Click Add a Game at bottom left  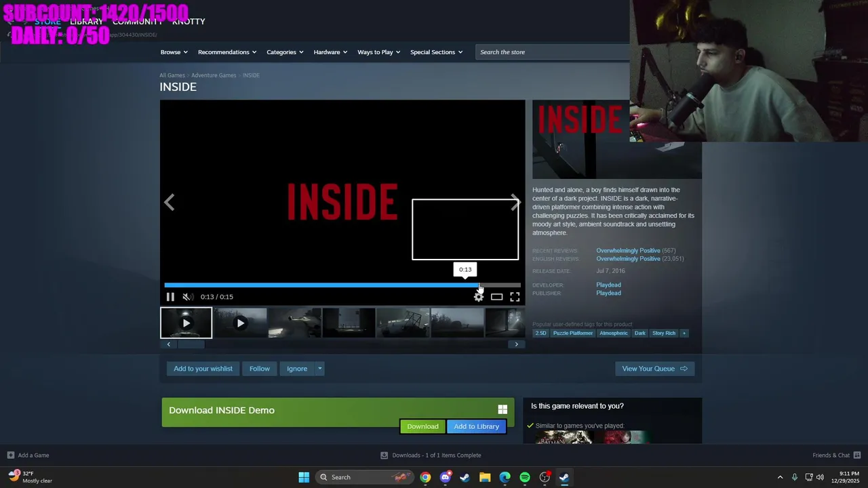pos(28,455)
